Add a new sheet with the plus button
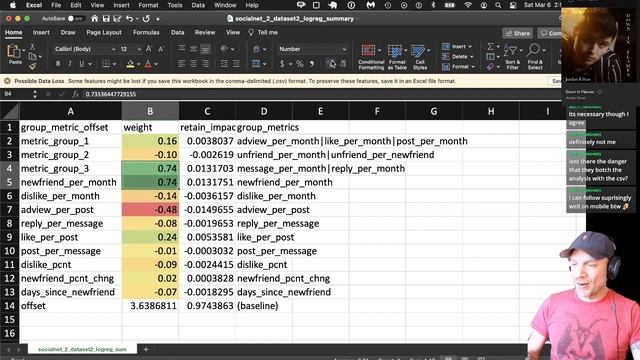 (x=146, y=349)
